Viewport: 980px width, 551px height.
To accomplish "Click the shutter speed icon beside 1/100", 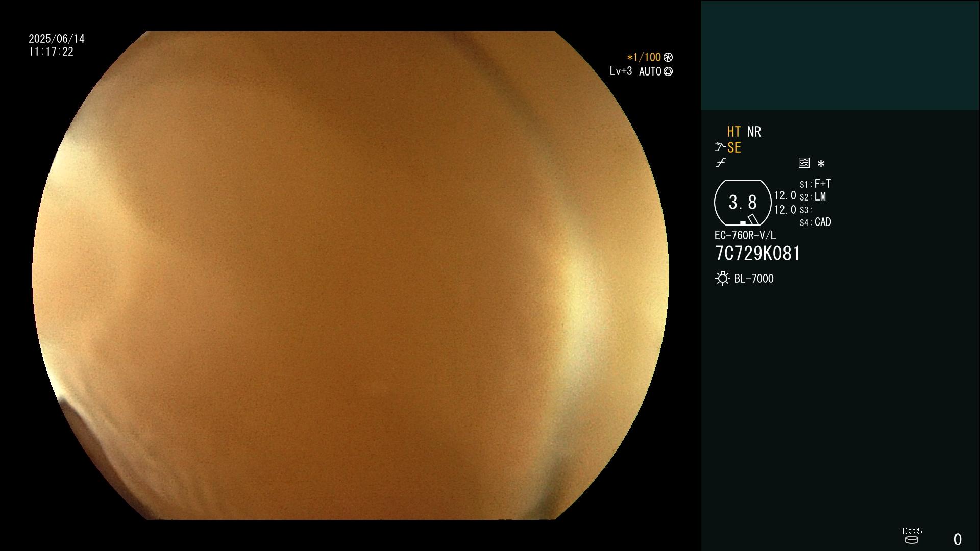I will coord(668,57).
